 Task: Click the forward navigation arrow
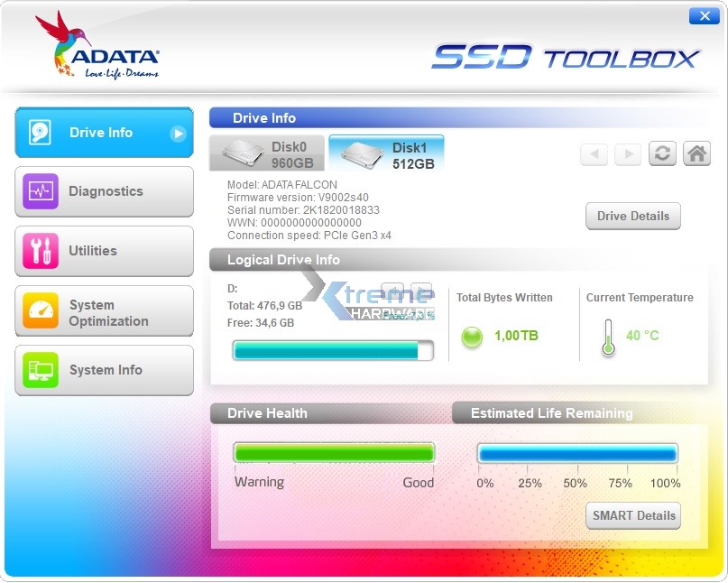click(x=628, y=153)
